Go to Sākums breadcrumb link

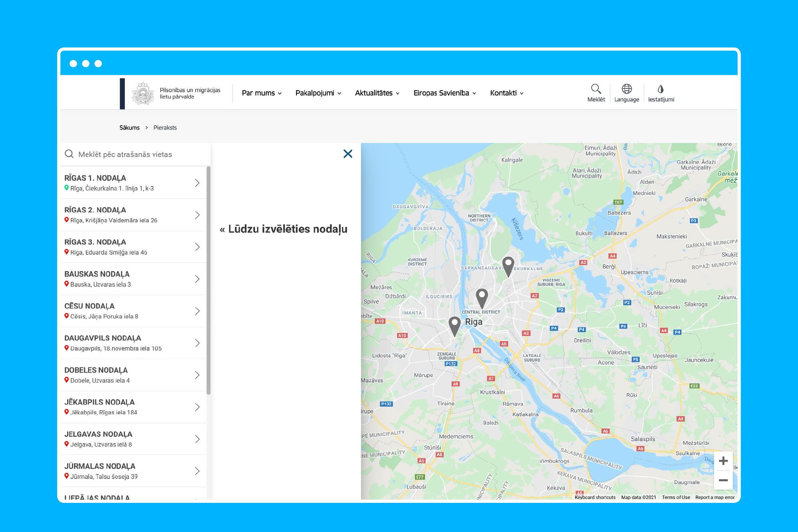pos(129,128)
